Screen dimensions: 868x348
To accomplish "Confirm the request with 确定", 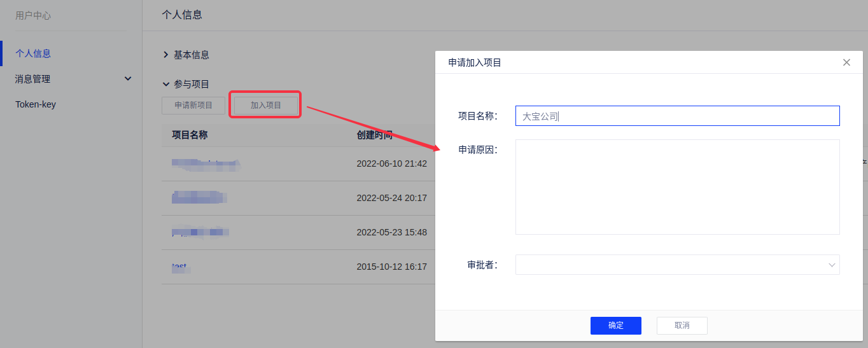I will 615,325.
